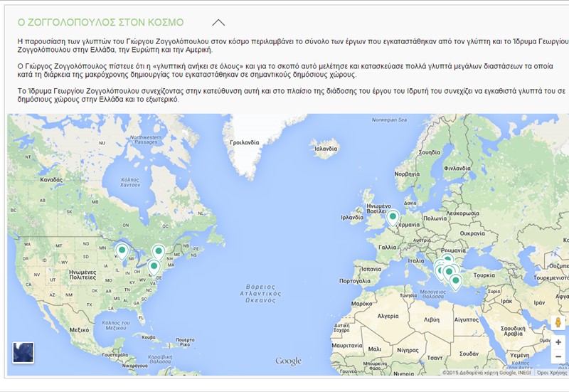Screen dimensions: 569x392
Task: Switch to satellite view thumbnail
Action: click(x=23, y=353)
